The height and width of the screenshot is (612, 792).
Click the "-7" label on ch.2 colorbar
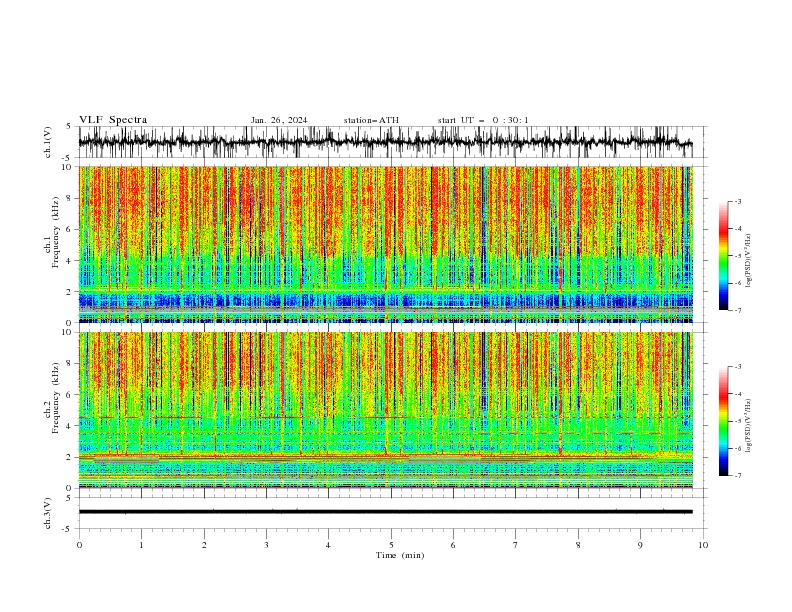tap(737, 476)
